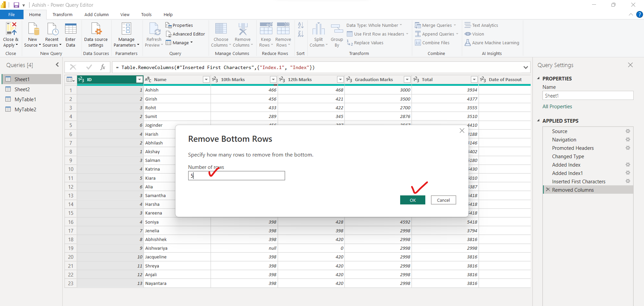644x306 pixels.
Task: Expand the formula bar chevron
Action: tap(526, 67)
